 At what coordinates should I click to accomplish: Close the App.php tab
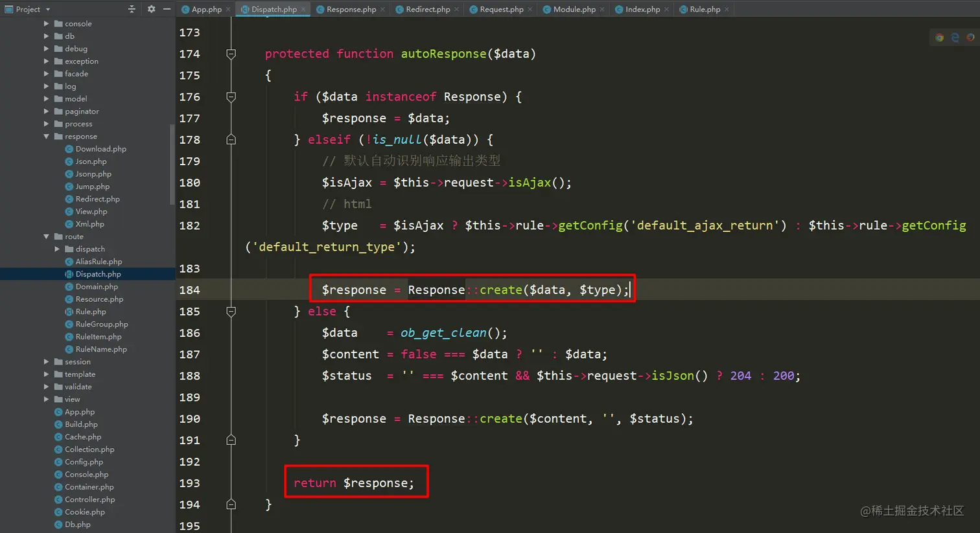coord(228,9)
